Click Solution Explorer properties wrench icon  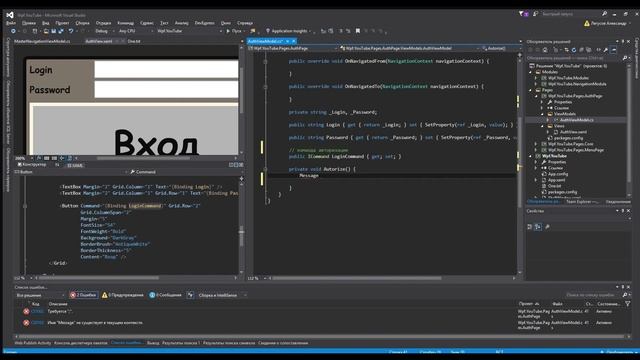(x=606, y=50)
